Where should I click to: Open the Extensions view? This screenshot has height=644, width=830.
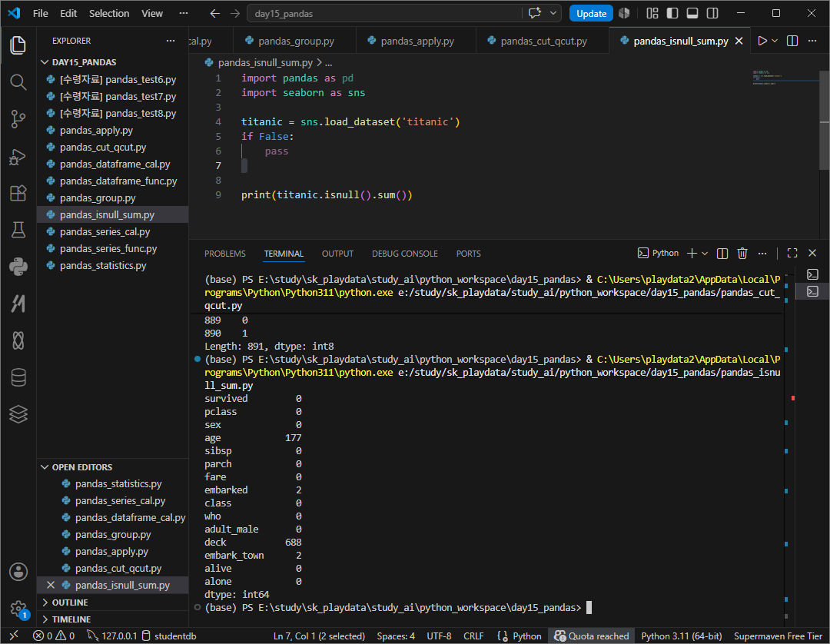pyautogui.click(x=18, y=193)
